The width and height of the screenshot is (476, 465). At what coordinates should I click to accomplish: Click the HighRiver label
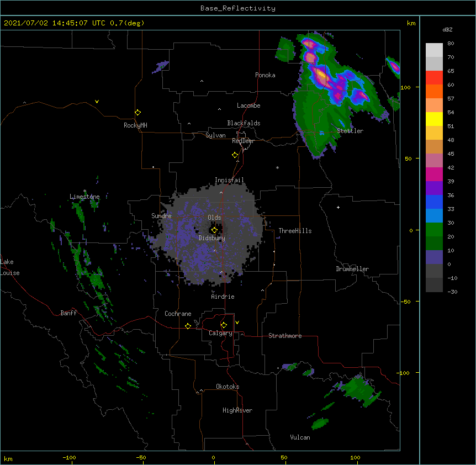[x=237, y=410]
